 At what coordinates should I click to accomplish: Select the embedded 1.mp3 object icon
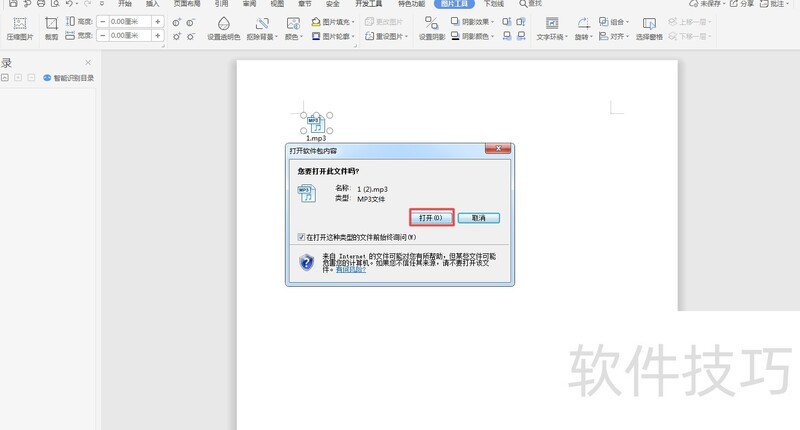pos(316,123)
